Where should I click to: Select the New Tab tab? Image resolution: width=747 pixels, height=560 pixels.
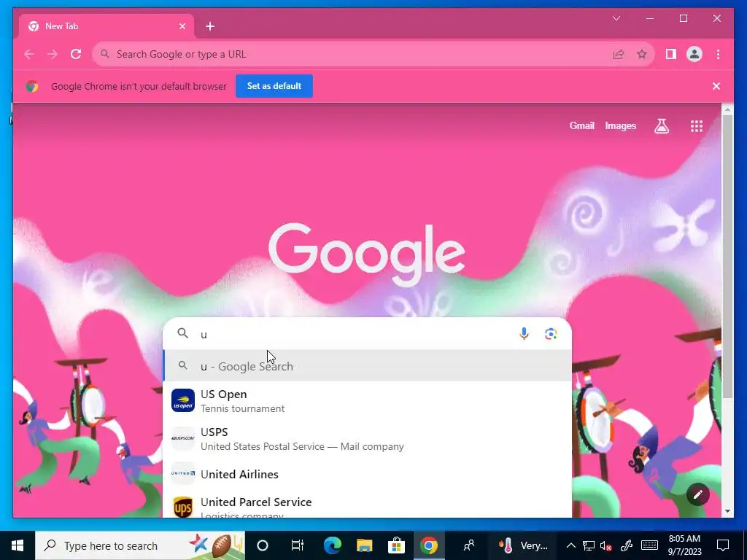[107, 26]
